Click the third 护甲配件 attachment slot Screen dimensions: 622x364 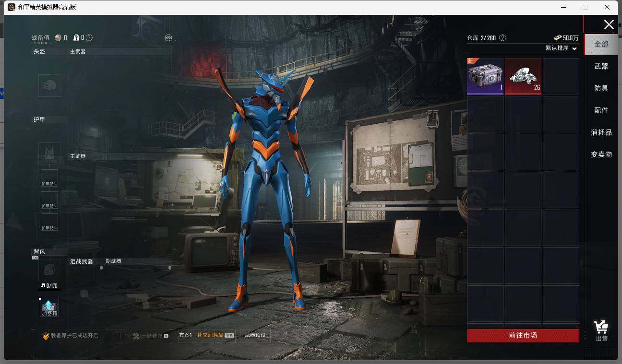[x=49, y=223]
